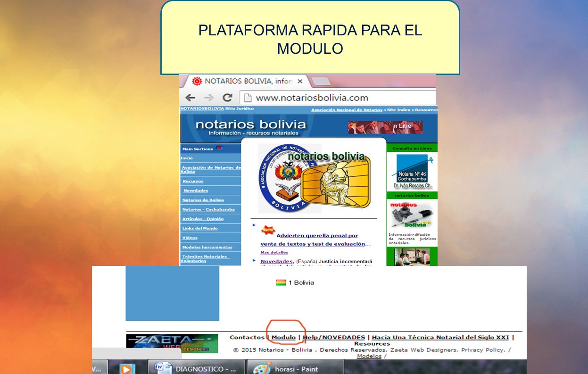Screen dimensions: 588x374
Task: Open Videos in the sidebar
Action: [190, 238]
